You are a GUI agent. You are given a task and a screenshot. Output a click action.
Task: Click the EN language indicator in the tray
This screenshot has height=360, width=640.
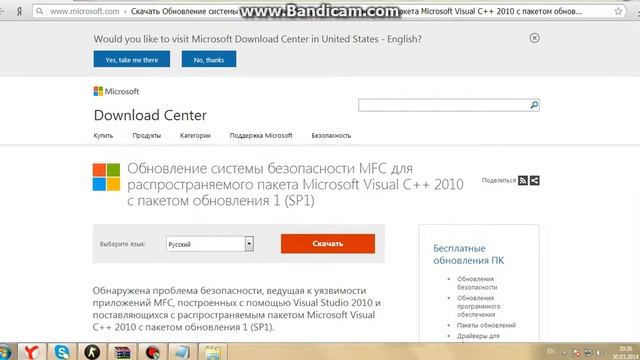(551, 351)
